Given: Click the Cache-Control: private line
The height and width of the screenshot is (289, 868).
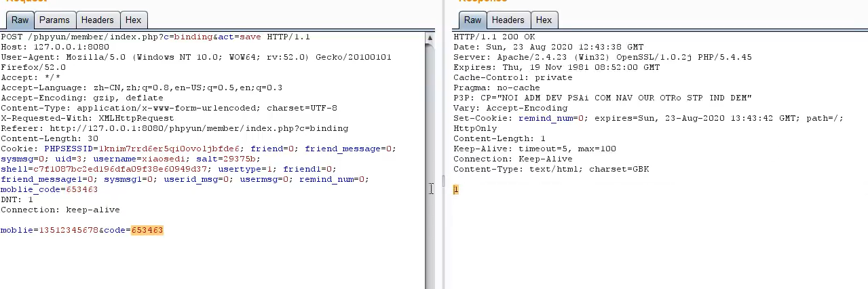Looking at the screenshot, I should (x=513, y=77).
